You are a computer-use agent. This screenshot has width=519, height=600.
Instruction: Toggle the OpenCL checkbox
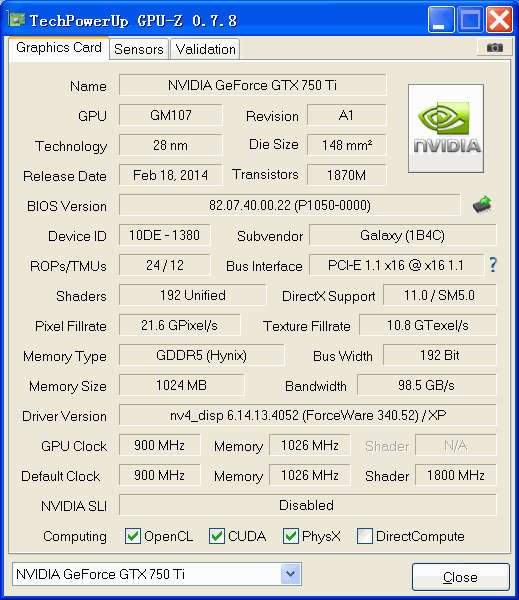133,536
